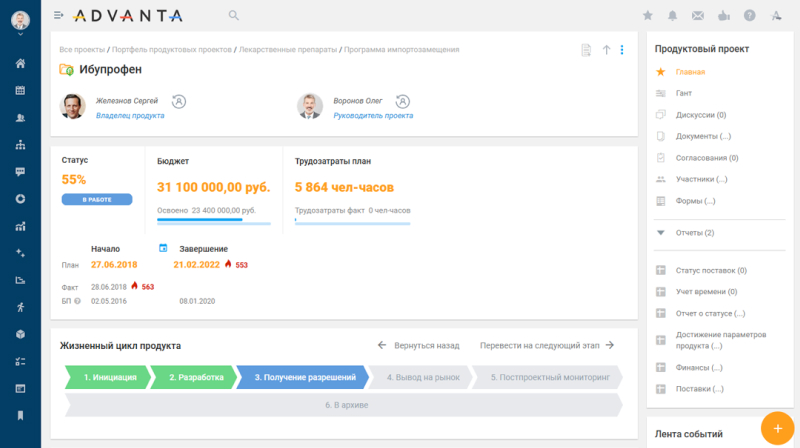Open the home icon in left sidebar

(20, 64)
